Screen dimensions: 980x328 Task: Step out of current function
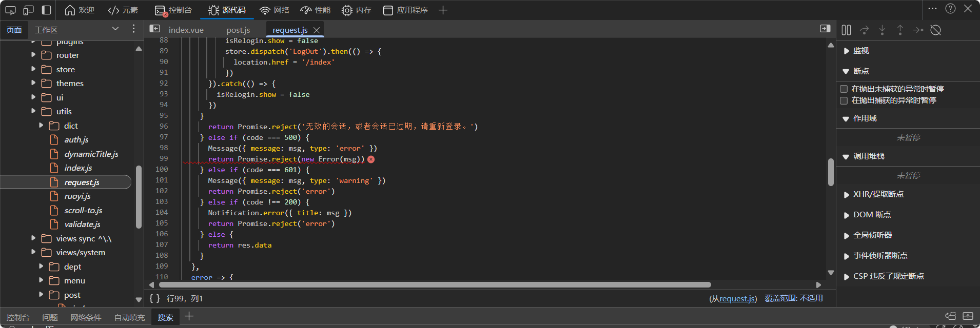tap(900, 30)
